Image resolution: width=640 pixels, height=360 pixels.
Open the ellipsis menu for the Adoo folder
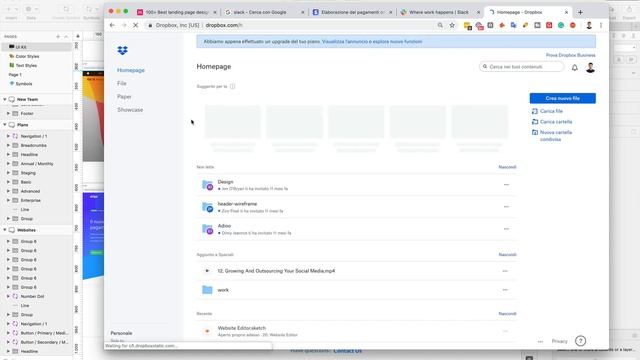point(506,229)
